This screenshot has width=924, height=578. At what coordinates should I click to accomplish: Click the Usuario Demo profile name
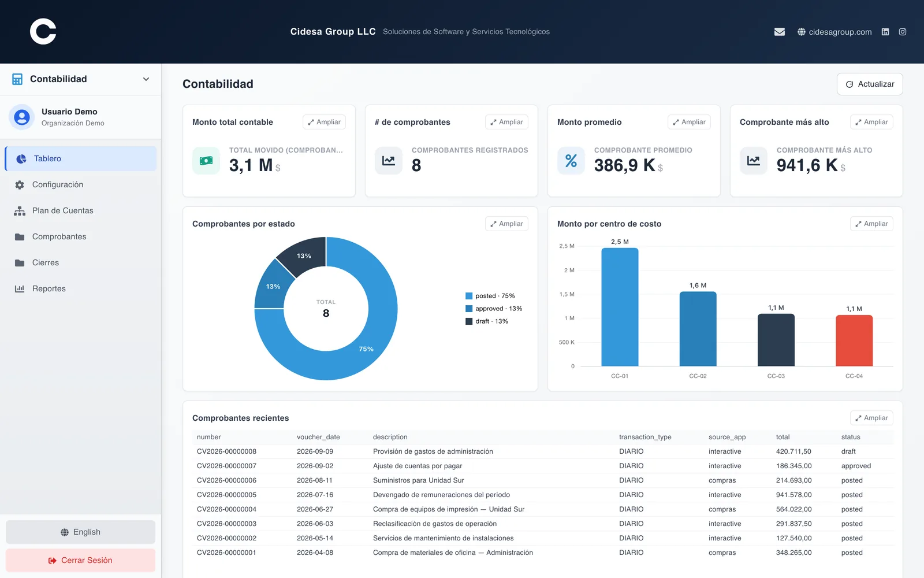coord(69,112)
